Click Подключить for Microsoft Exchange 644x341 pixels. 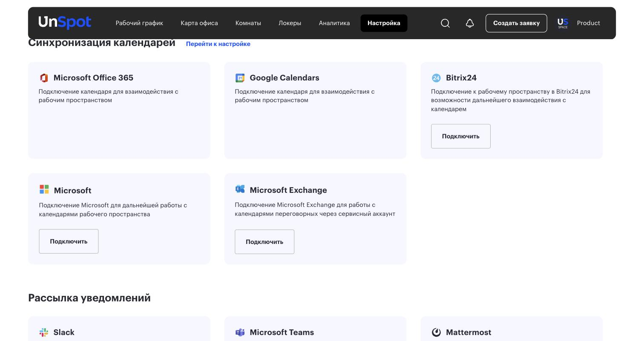[x=264, y=242]
